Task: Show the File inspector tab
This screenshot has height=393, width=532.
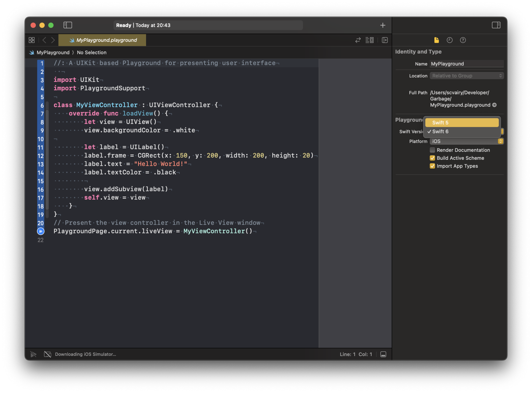Action: (x=437, y=40)
